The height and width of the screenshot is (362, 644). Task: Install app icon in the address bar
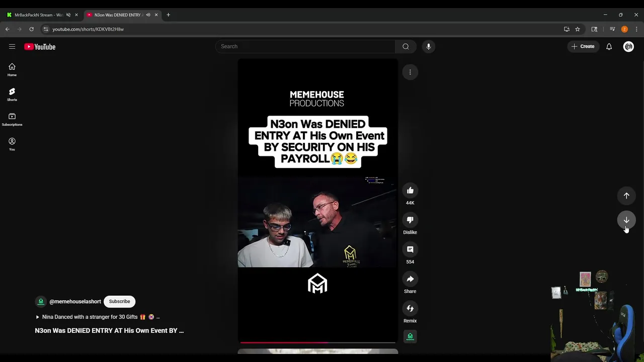[x=567, y=29]
